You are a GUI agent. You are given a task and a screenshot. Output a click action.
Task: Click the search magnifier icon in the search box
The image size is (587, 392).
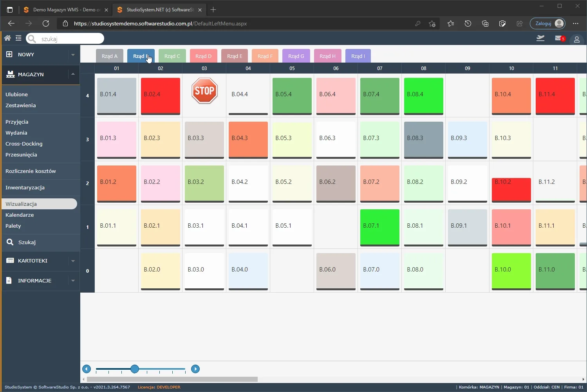32,38
